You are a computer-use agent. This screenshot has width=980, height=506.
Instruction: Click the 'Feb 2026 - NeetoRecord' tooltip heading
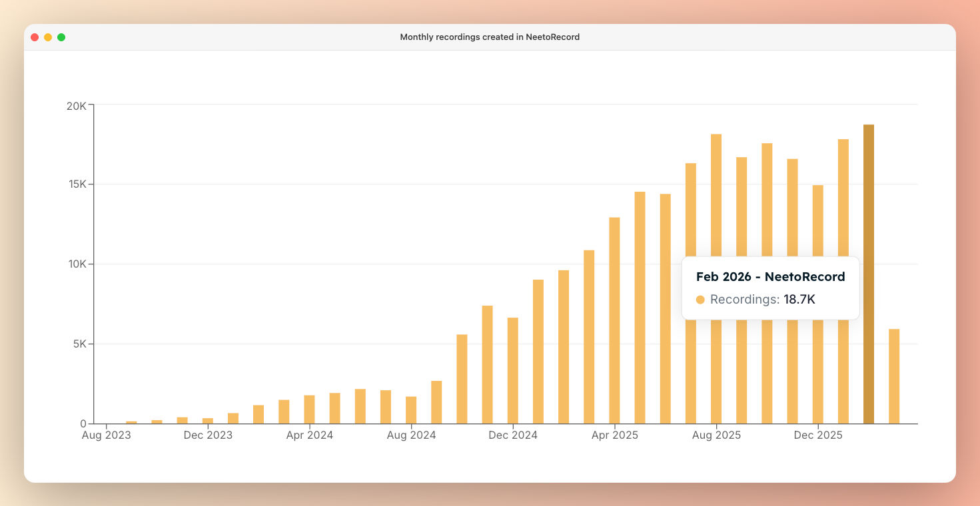[x=770, y=277]
